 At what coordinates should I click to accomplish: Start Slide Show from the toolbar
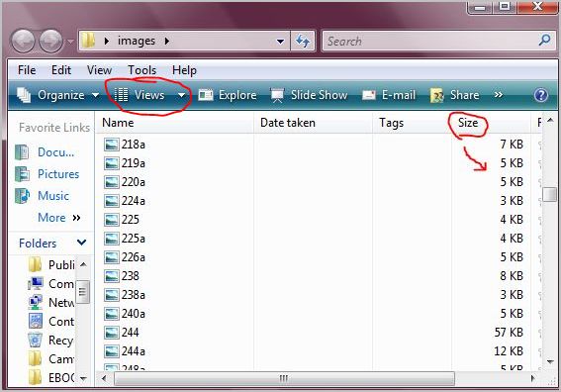(309, 95)
